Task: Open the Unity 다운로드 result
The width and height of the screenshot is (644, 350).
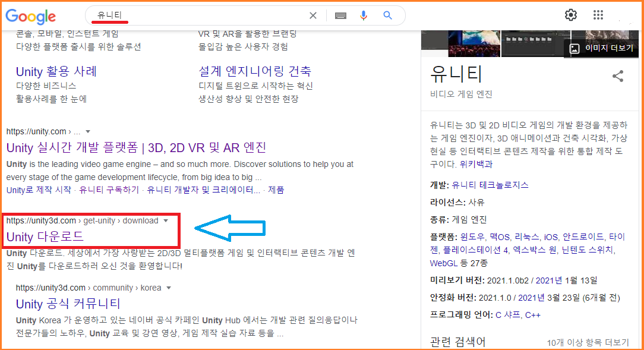Action: click(45, 237)
